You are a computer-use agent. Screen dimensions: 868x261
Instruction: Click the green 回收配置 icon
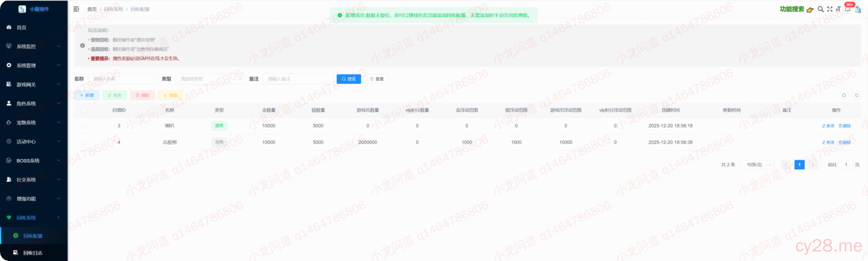(15, 235)
